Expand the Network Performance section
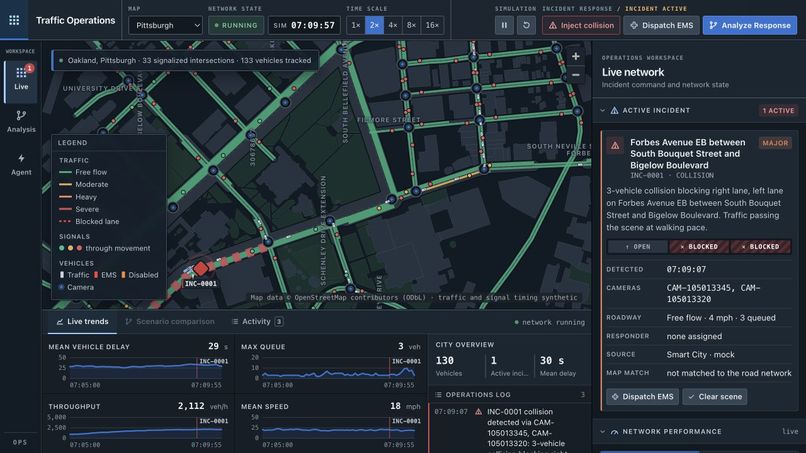This screenshot has height=453, width=806. [x=602, y=432]
